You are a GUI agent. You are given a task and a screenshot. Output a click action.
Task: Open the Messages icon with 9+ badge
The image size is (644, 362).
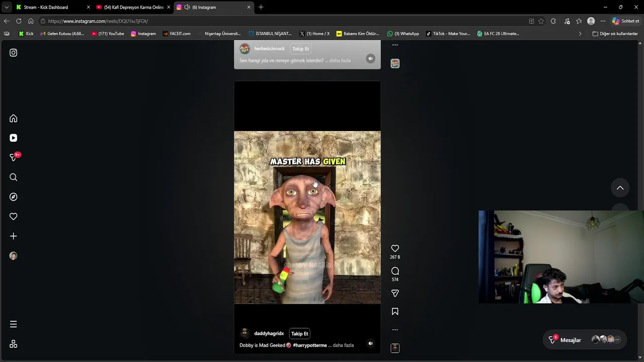pyautogui.click(x=14, y=157)
